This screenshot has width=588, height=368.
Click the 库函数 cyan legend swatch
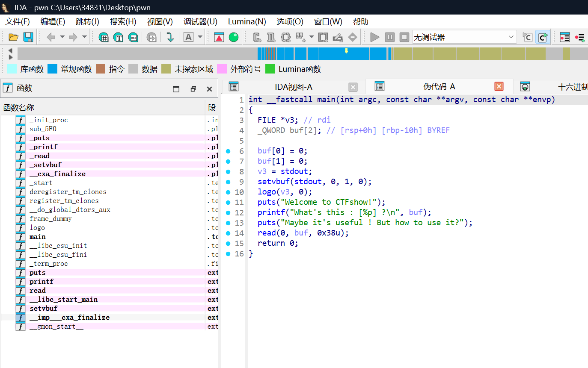(x=12, y=69)
